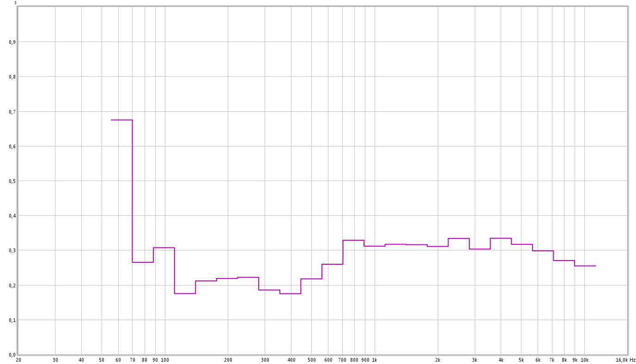Click the 60 label on the frequency axis

click(x=118, y=360)
